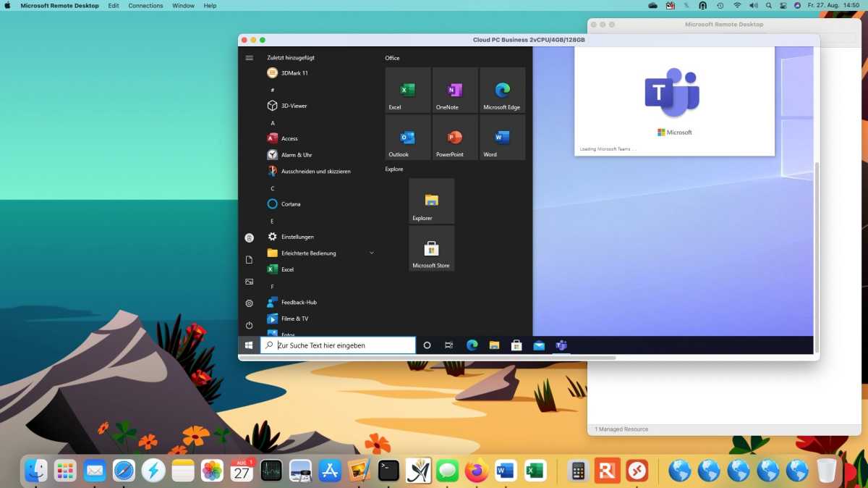
Task: Open the Explorer tile
Action: click(x=432, y=201)
